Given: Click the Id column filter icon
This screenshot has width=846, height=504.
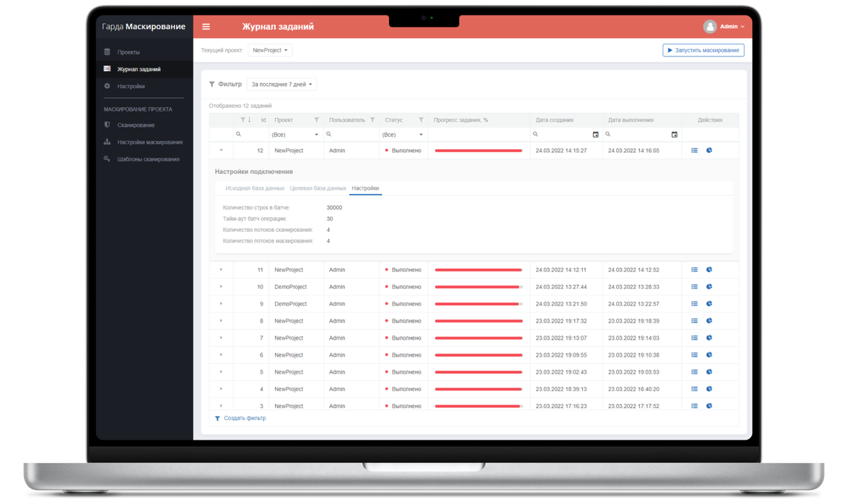Looking at the screenshot, I should (x=243, y=120).
